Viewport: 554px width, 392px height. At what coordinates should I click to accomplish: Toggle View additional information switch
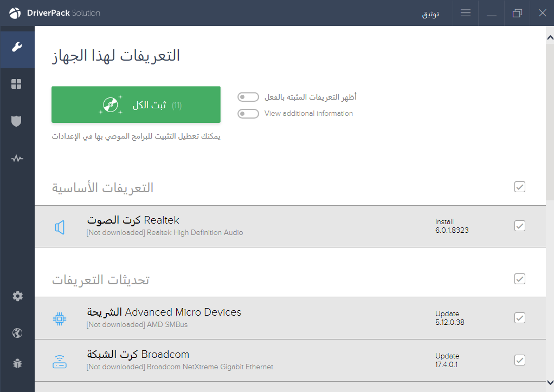(248, 114)
